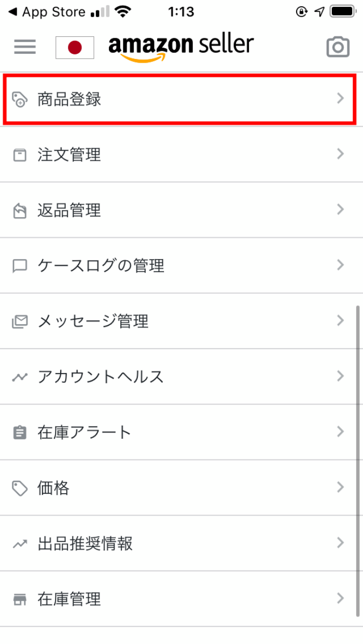
Task: Tap the 注文管理 box icon
Action: [20, 155]
